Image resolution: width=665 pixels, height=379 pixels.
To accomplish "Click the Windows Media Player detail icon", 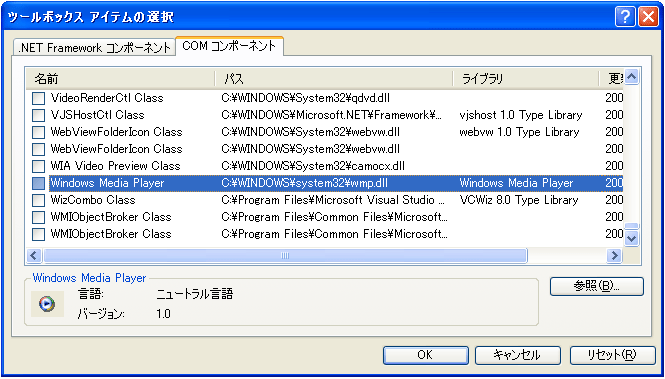I will 47,304.
